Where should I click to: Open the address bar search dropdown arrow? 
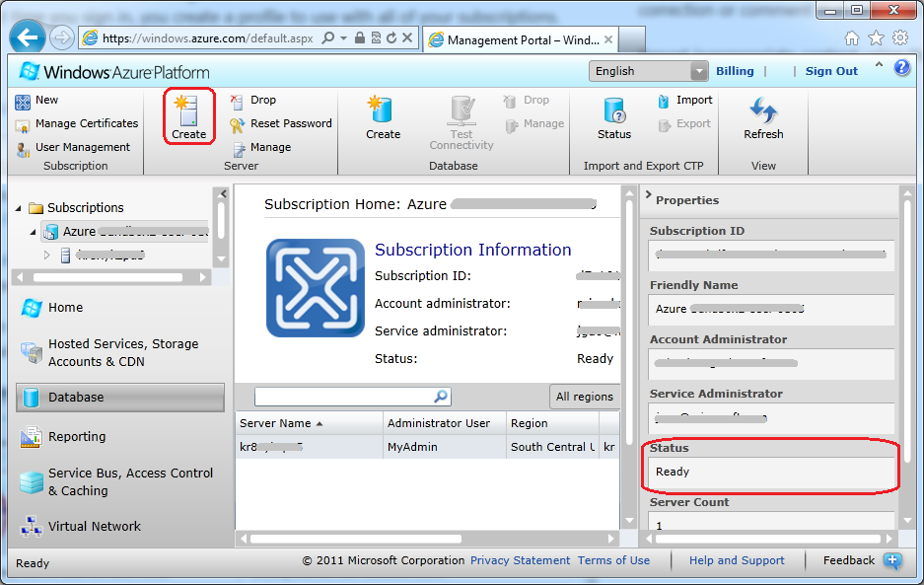click(x=343, y=38)
